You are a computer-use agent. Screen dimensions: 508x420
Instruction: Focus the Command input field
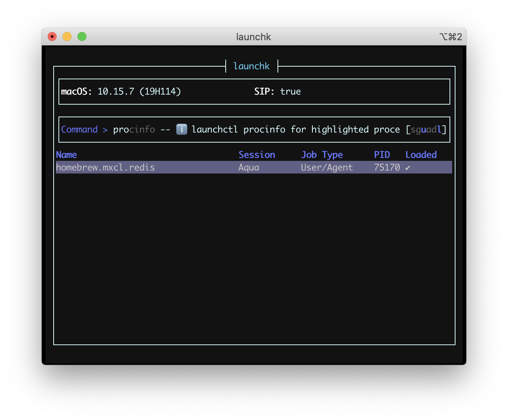tap(254, 130)
